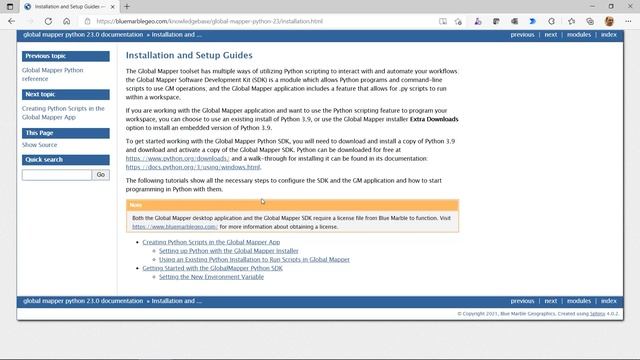Focus the Quick search text box
The image size is (640, 360).
[x=57, y=175]
